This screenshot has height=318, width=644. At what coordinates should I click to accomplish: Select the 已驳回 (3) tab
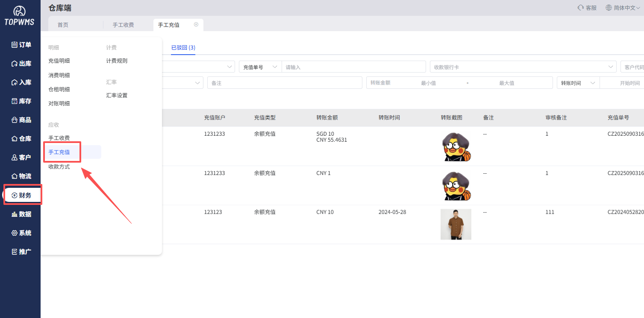pyautogui.click(x=182, y=48)
